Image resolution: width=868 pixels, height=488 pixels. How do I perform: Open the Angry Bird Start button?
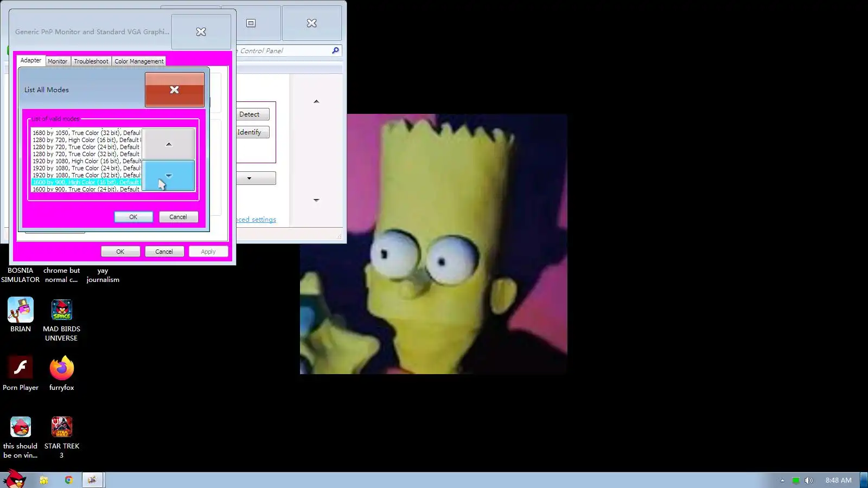click(14, 479)
